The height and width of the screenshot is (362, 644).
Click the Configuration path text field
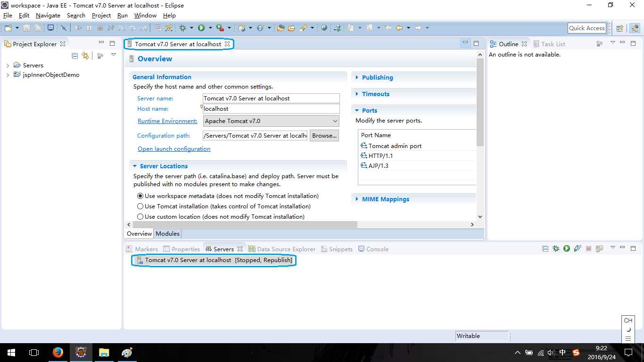(x=255, y=135)
